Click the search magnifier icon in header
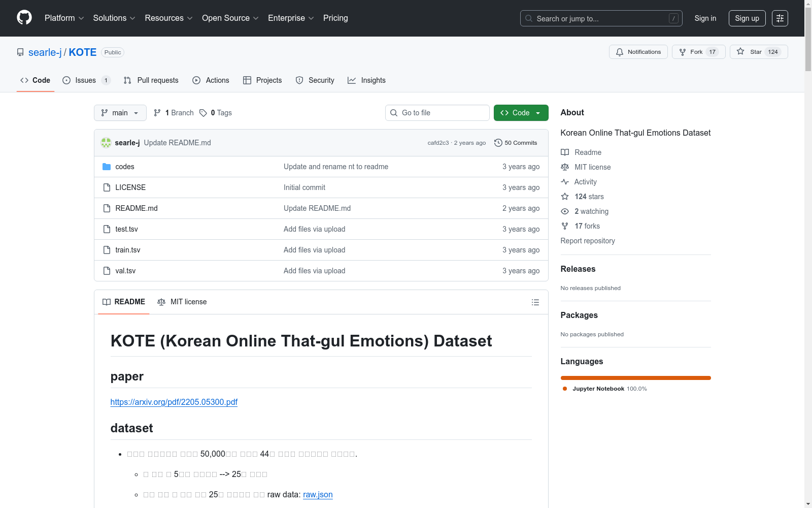The height and width of the screenshot is (508, 812). pos(529,18)
